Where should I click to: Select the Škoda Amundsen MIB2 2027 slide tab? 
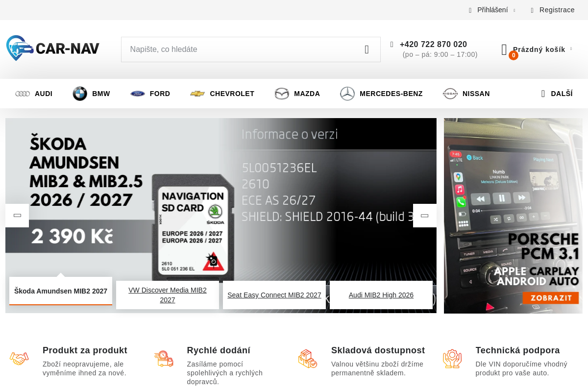[61, 291]
